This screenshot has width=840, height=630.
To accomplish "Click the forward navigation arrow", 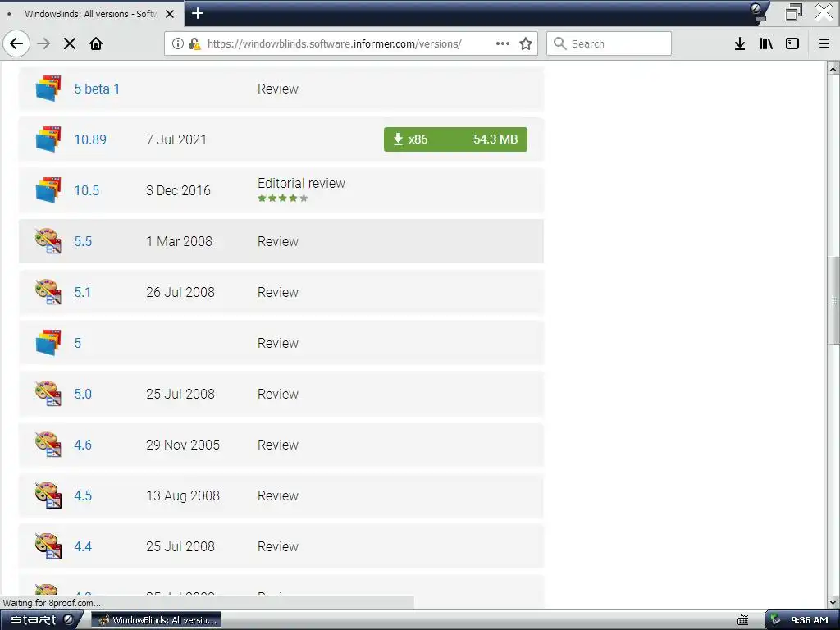I will coord(43,43).
